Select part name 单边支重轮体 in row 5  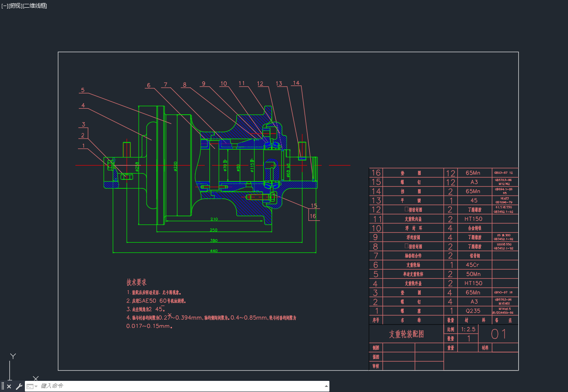coord(413,274)
